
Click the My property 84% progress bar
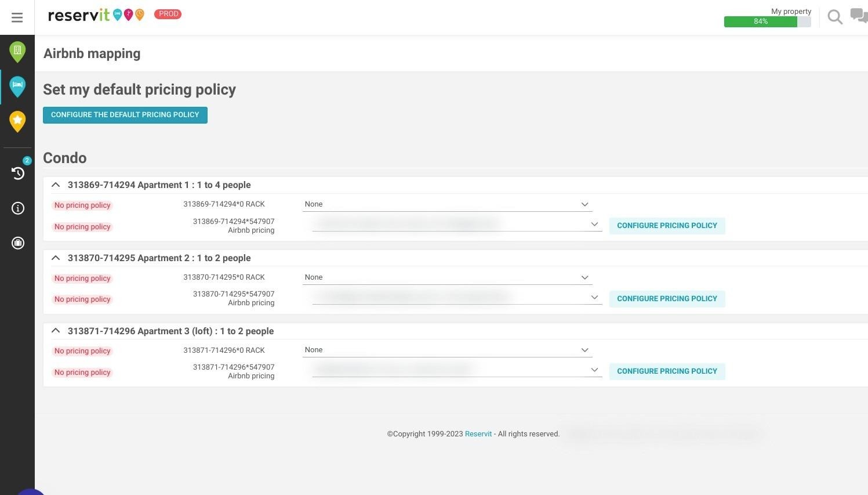click(767, 21)
